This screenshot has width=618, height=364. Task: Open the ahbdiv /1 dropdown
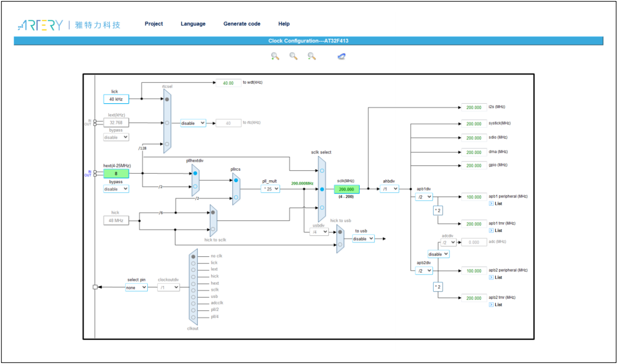pos(389,189)
